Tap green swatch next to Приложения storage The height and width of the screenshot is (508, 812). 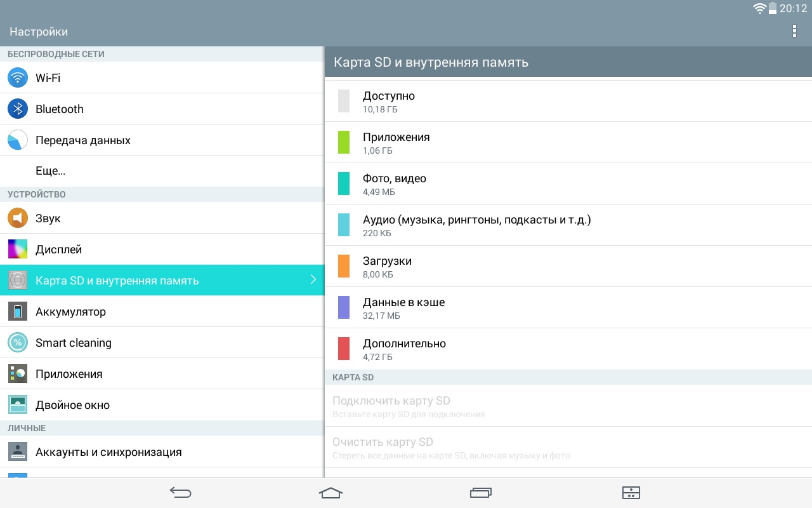click(x=344, y=142)
